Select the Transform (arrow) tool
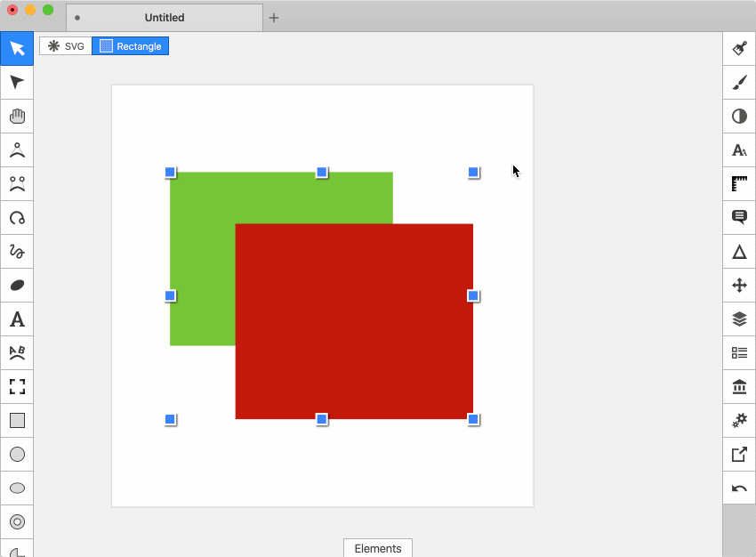 pos(17,48)
